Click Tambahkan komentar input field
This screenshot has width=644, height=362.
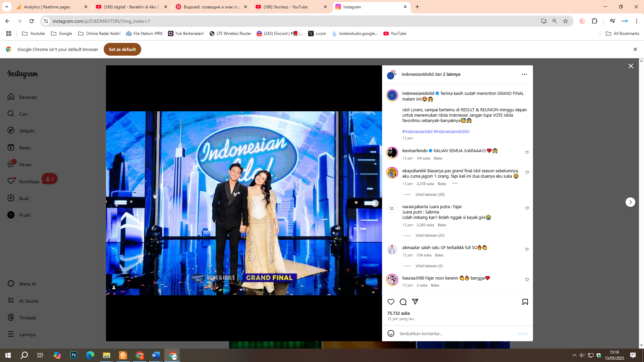[x=456, y=334]
